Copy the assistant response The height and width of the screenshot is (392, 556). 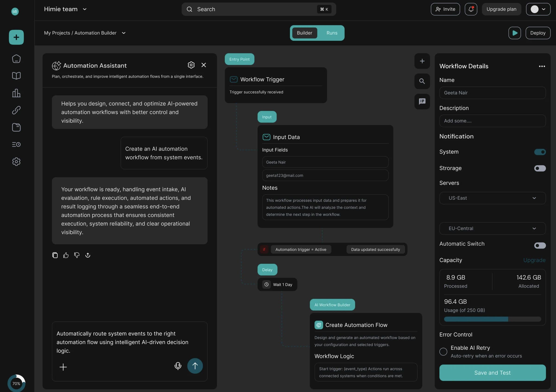pos(55,255)
